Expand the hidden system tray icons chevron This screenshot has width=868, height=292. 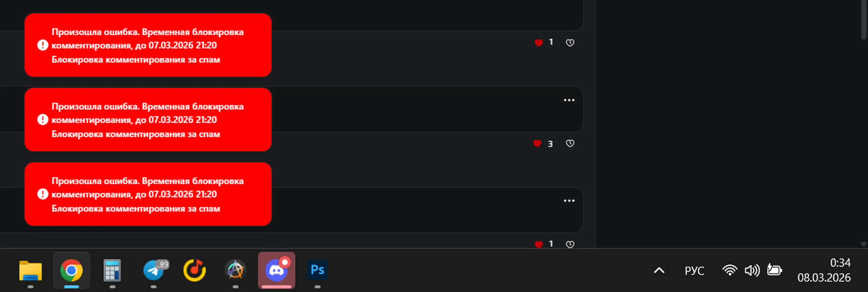click(x=659, y=270)
